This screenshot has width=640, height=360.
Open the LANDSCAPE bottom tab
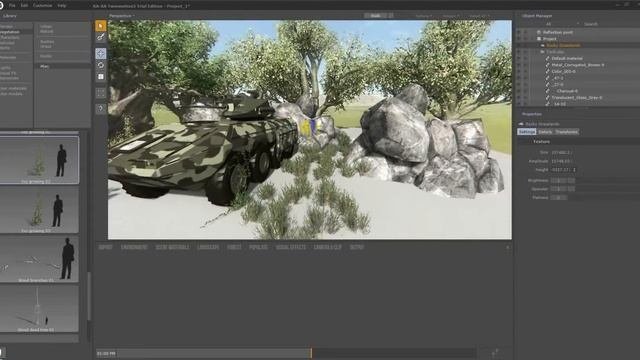click(208, 247)
